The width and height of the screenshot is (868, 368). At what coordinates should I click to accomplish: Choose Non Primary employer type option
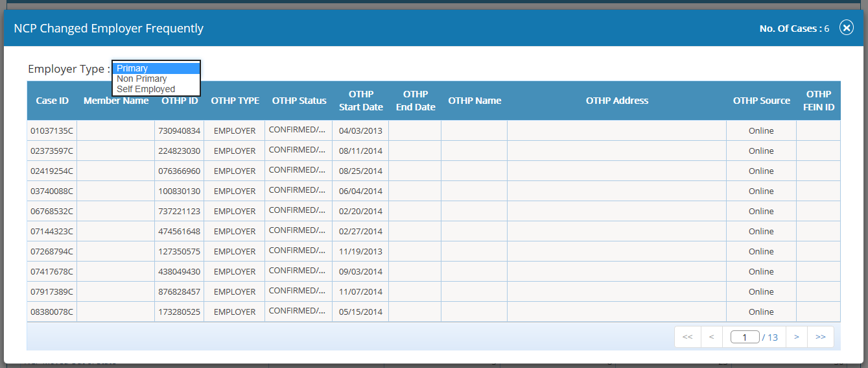pyautogui.click(x=156, y=79)
